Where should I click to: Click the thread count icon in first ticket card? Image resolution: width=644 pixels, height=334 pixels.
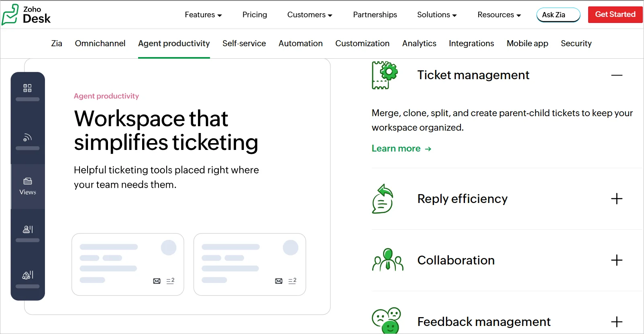[x=170, y=281]
